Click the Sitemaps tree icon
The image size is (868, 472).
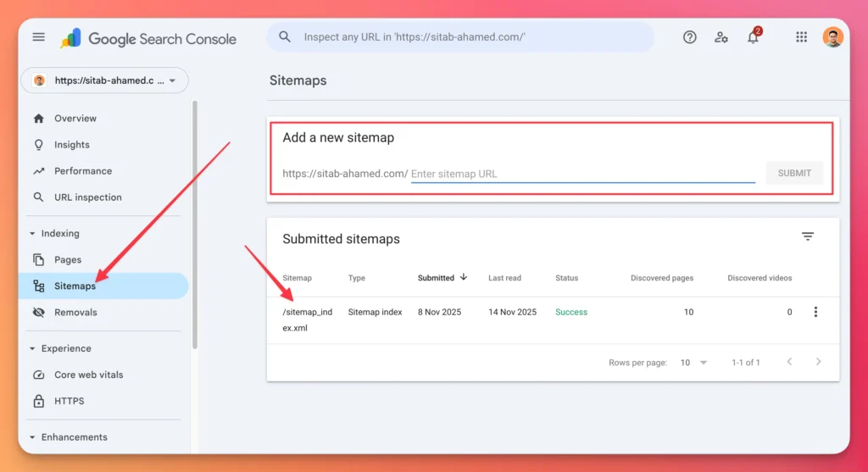(x=38, y=286)
